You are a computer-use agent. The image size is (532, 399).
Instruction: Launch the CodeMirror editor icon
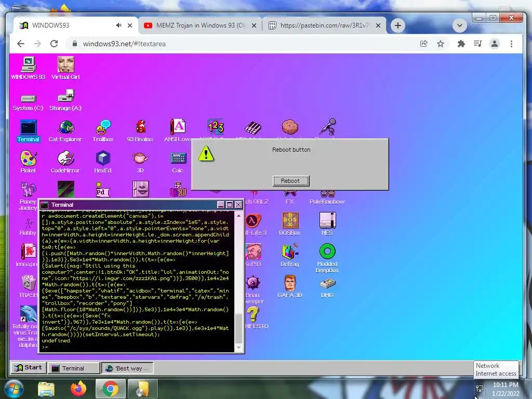[x=65, y=162]
